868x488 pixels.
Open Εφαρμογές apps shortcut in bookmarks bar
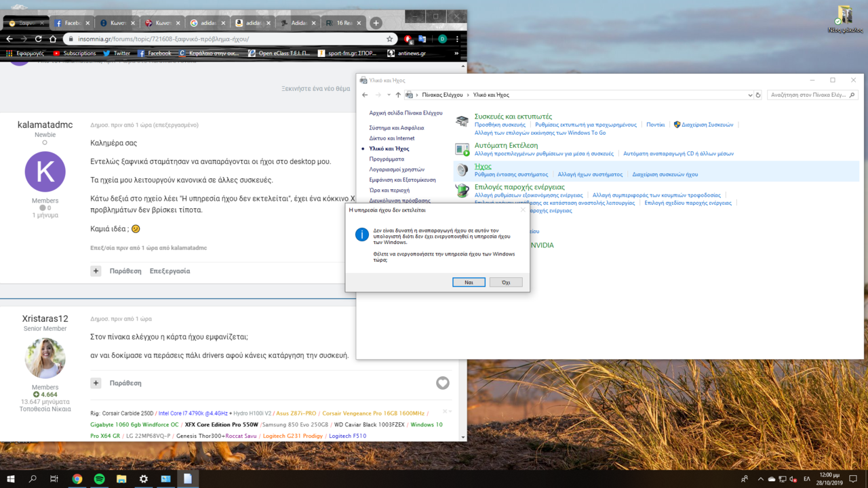(x=24, y=53)
